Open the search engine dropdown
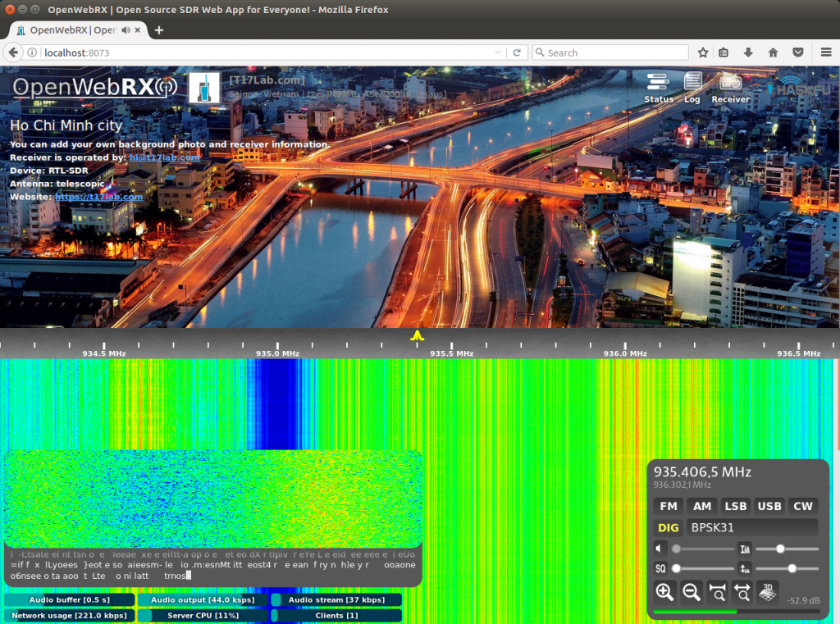Screen dimensions: 840x624 (x=541, y=52)
